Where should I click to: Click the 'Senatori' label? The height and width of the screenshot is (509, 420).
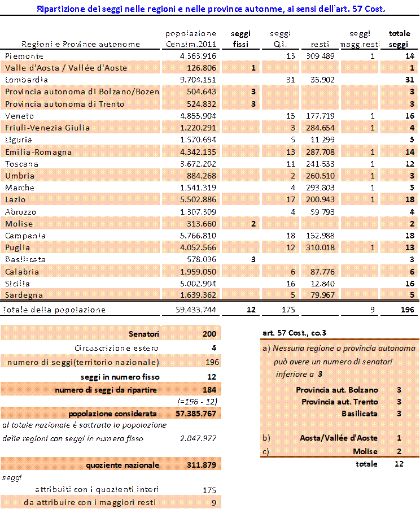pos(144,334)
